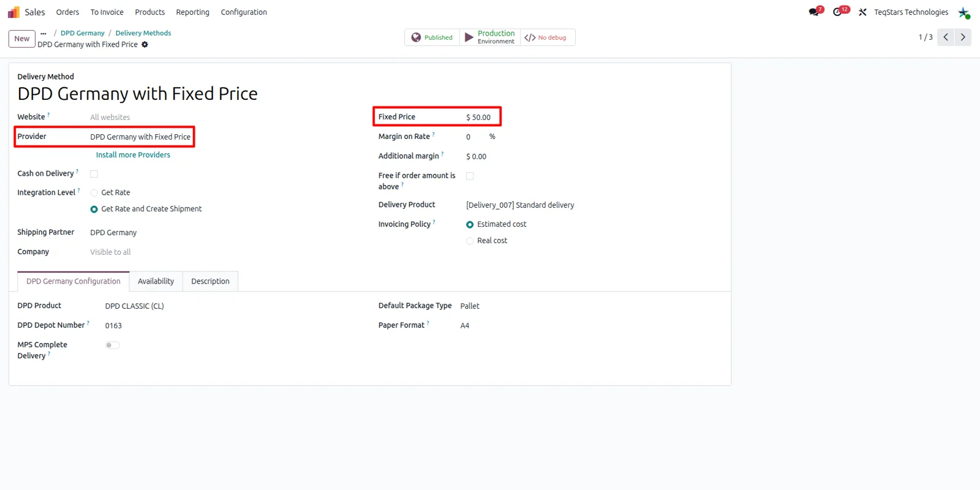Click the tools debug icon near company name
980x490 pixels.
click(862, 12)
